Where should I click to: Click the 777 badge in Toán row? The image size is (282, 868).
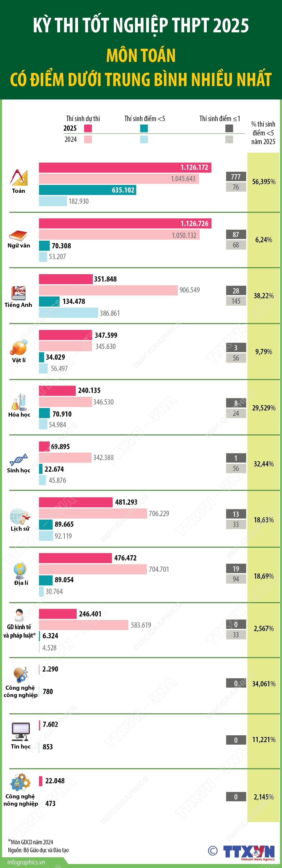point(236,177)
